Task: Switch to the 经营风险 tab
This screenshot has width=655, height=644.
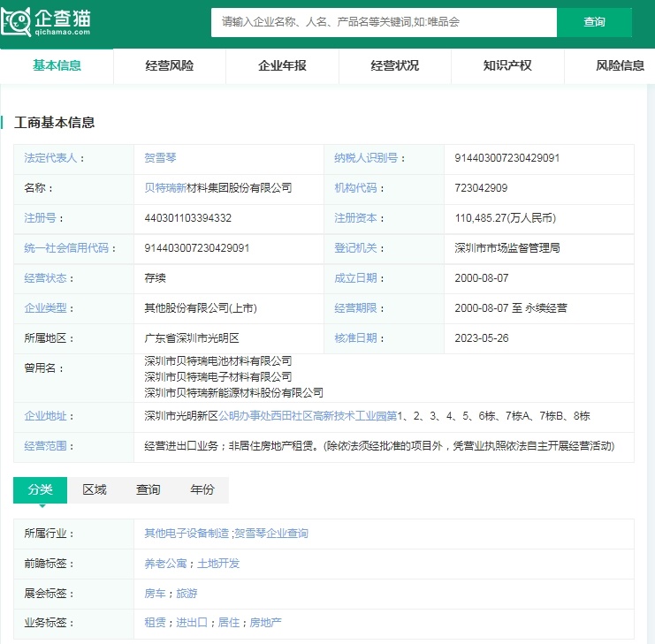Action: pyautogui.click(x=169, y=65)
